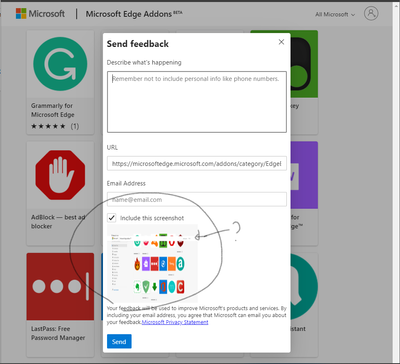Image resolution: width=400 pixels, height=364 pixels.
Task: Click LastPass: Free Password Manager title
Action: [x=58, y=333]
